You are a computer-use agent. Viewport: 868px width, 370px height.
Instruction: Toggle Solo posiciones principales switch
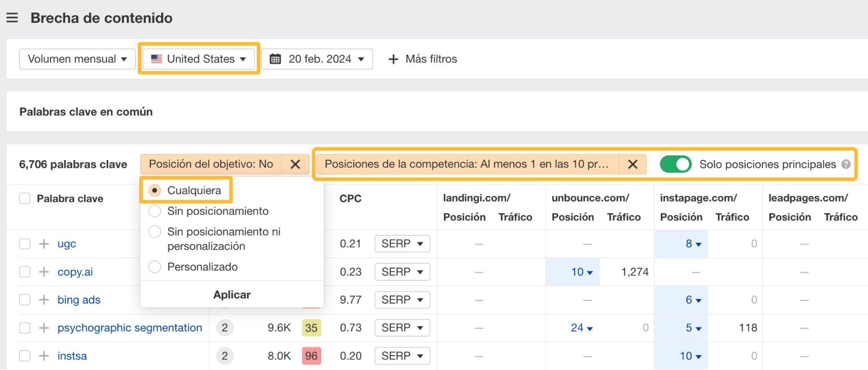click(x=676, y=164)
